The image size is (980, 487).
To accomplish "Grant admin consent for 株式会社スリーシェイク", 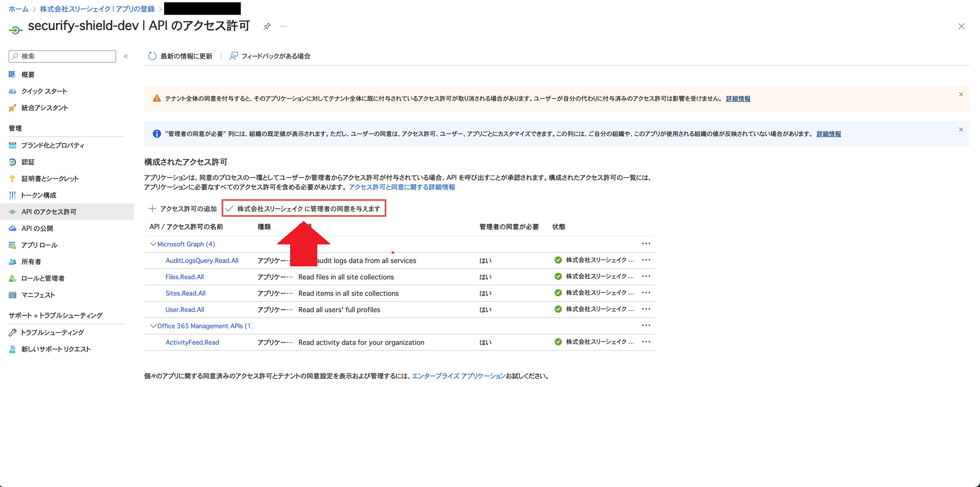I will [304, 209].
